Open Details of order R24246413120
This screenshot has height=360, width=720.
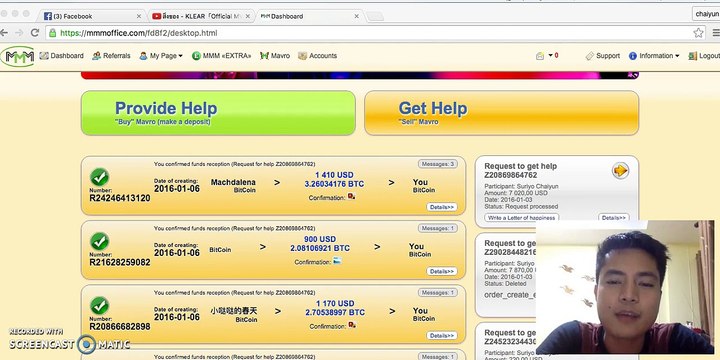[442, 207]
